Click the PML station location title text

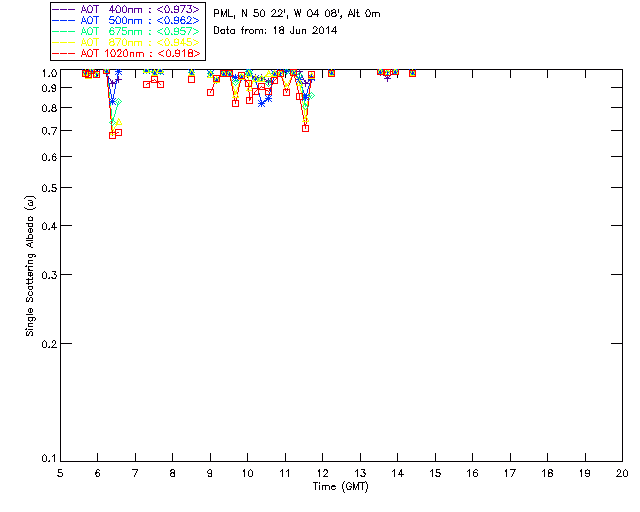pyautogui.click(x=297, y=14)
